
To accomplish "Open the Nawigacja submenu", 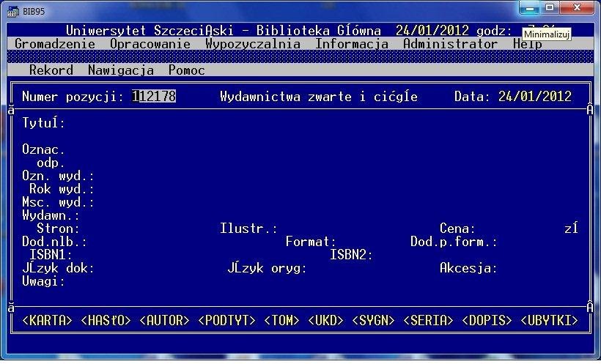I will click(121, 70).
